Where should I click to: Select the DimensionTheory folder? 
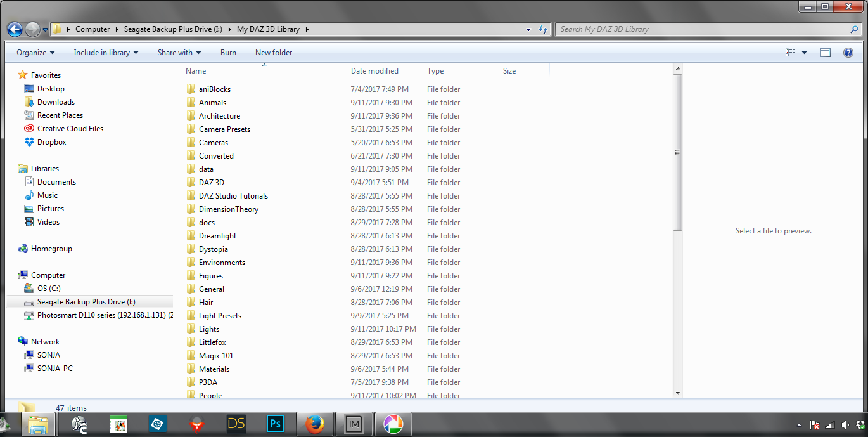click(228, 209)
